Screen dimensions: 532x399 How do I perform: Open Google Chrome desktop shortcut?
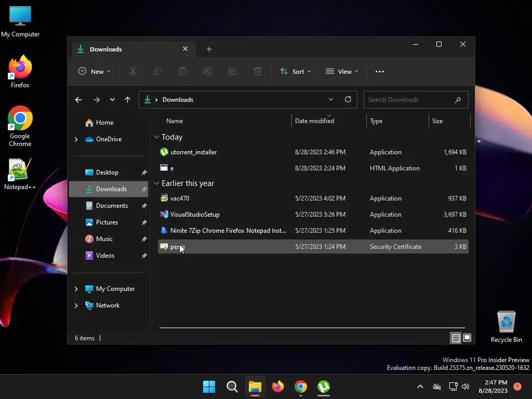pos(20,126)
